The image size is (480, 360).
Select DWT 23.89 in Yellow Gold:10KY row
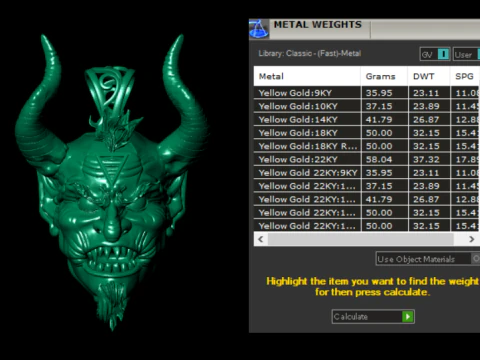pos(429,106)
